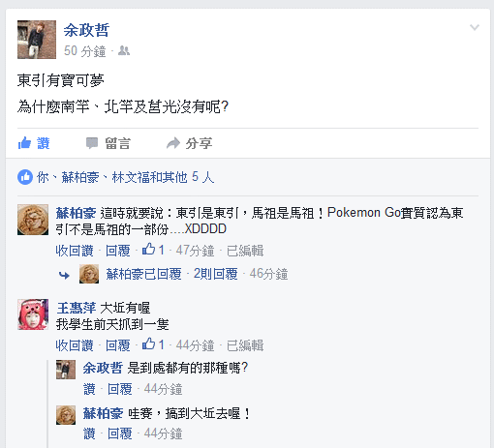Toggle 收回讚 on 王惠萍's comment
Screen dimensions: 494x448
(x=75, y=345)
